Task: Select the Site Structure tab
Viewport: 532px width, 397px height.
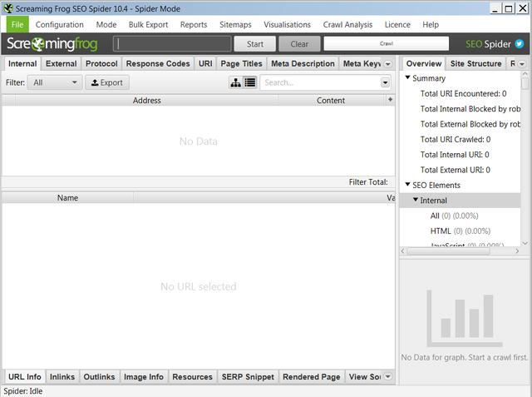Action: coord(476,63)
